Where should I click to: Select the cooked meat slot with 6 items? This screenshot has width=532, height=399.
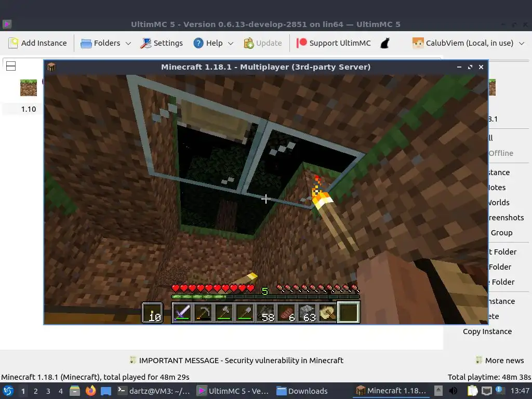point(287,312)
